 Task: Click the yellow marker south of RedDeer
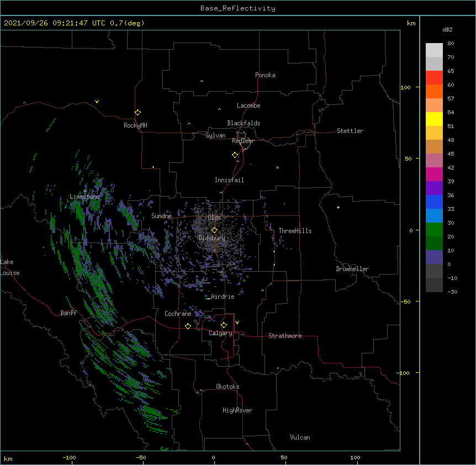coord(235,155)
